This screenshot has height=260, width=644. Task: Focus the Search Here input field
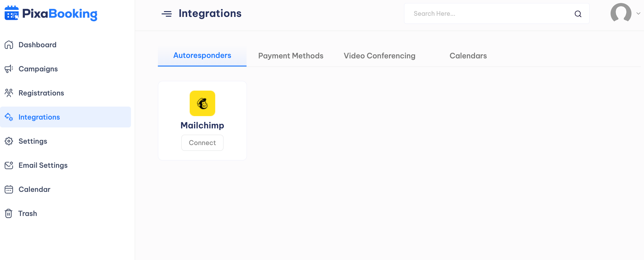(497, 13)
